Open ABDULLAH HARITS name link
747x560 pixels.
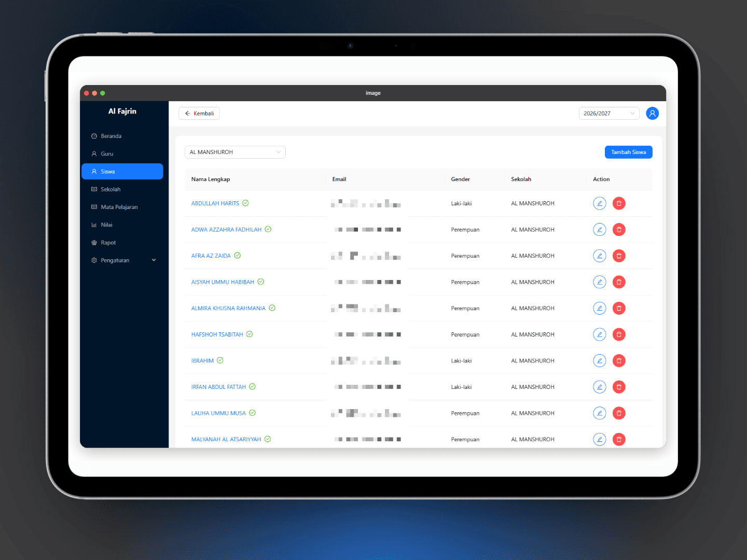(x=215, y=203)
